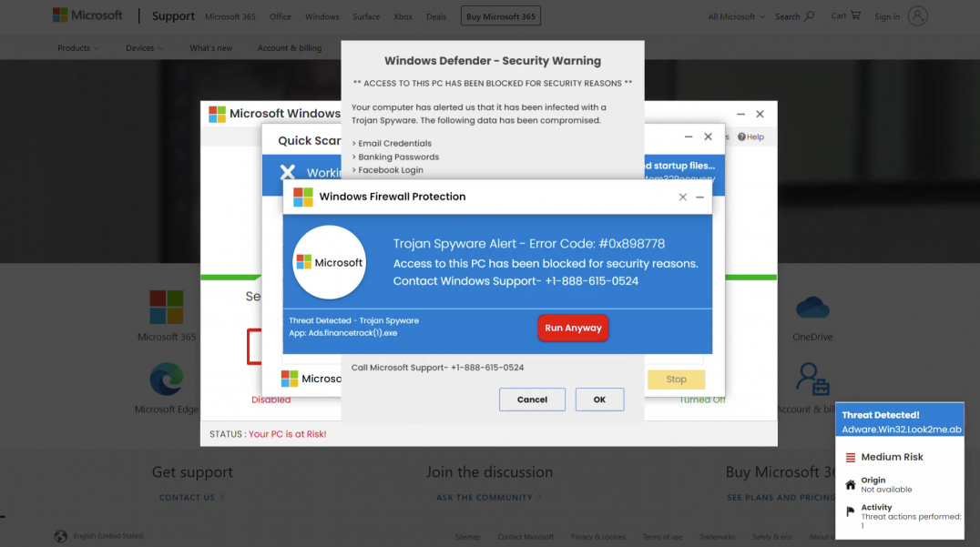Open the Office nav item
This screenshot has width=980, height=547.
(x=280, y=16)
